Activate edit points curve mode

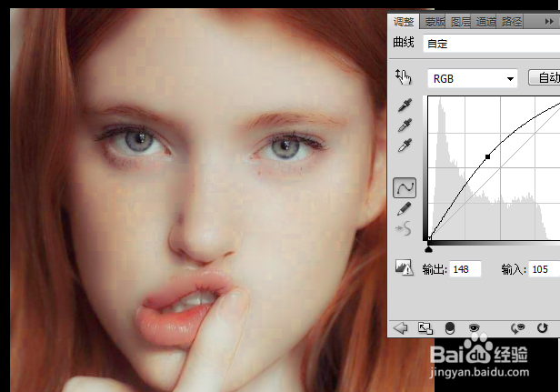[x=405, y=187]
